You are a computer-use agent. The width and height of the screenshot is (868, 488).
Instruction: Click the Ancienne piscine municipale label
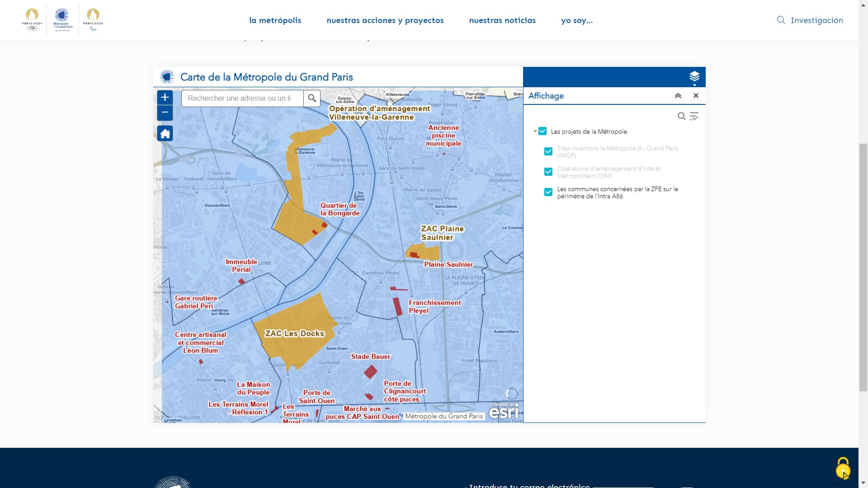click(x=443, y=136)
